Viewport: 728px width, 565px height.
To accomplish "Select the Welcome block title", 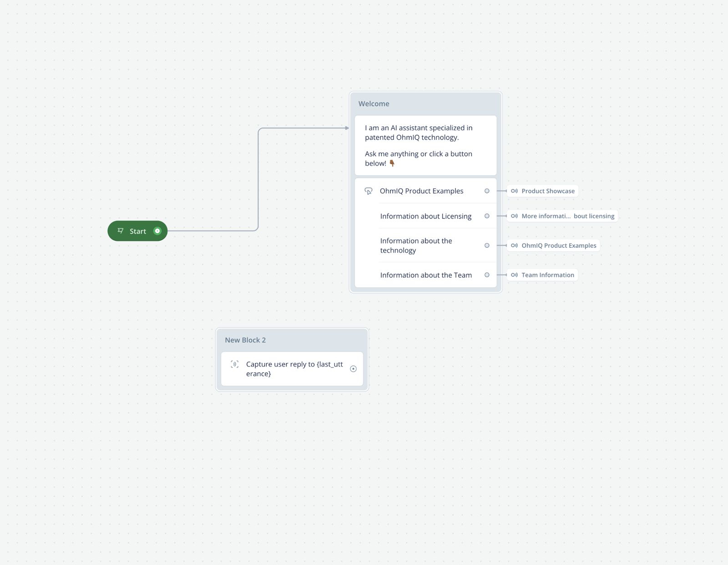I will 374,104.
